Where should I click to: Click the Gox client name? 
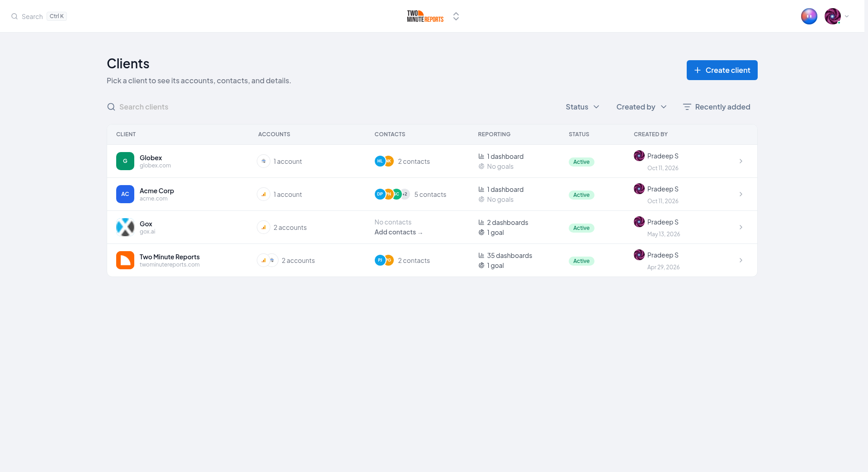pos(146,224)
